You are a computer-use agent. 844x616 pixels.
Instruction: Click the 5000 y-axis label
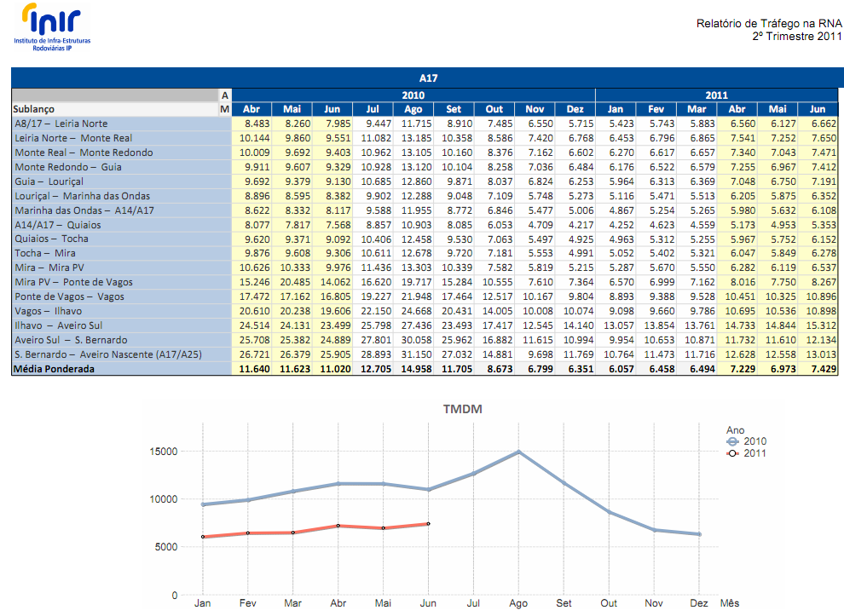click(166, 547)
